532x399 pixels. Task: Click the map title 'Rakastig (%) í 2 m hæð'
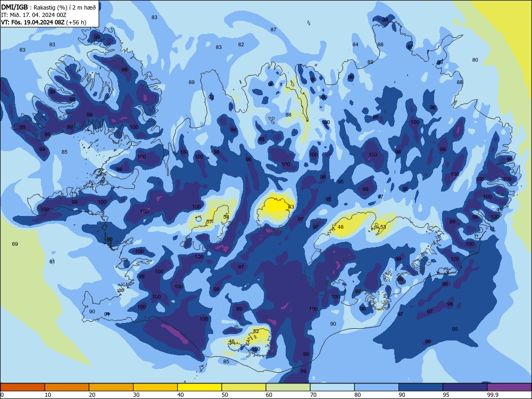(65, 7)
